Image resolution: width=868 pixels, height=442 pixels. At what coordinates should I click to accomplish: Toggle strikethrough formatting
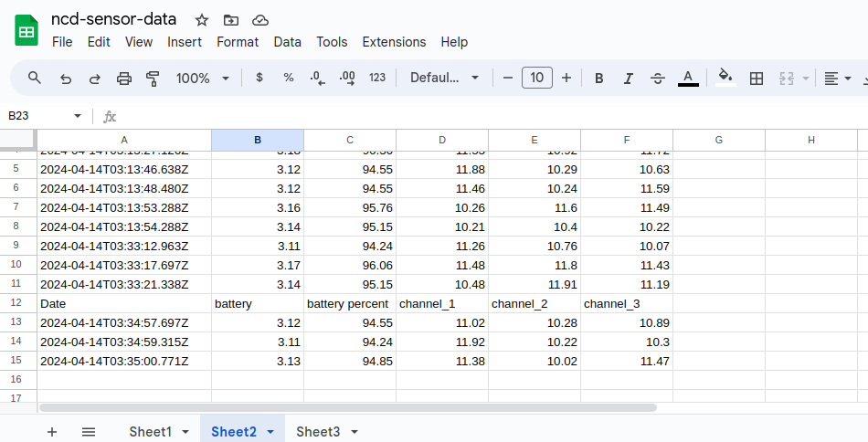point(658,79)
